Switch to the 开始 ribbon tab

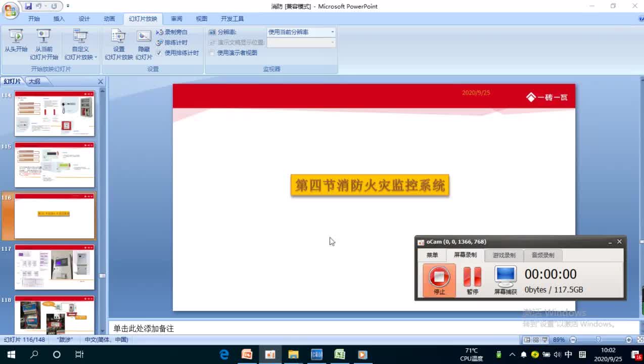tap(34, 19)
